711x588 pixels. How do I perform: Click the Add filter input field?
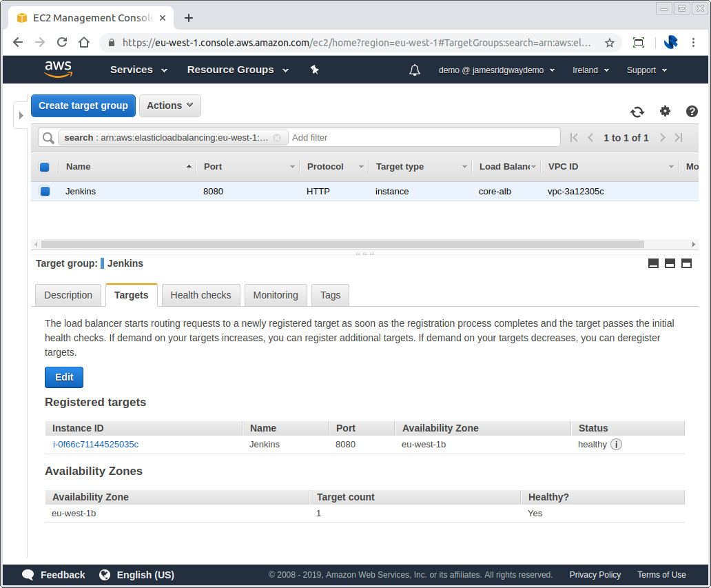(x=425, y=137)
